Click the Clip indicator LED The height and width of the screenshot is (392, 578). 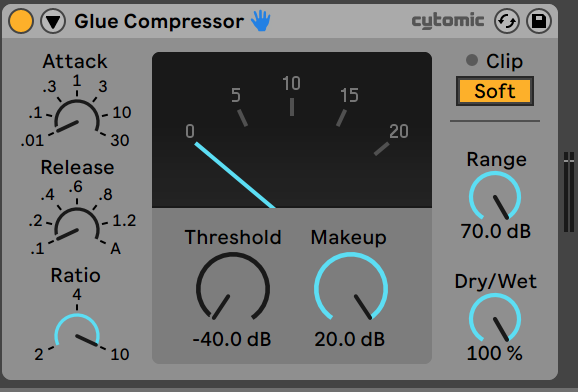pos(472,60)
